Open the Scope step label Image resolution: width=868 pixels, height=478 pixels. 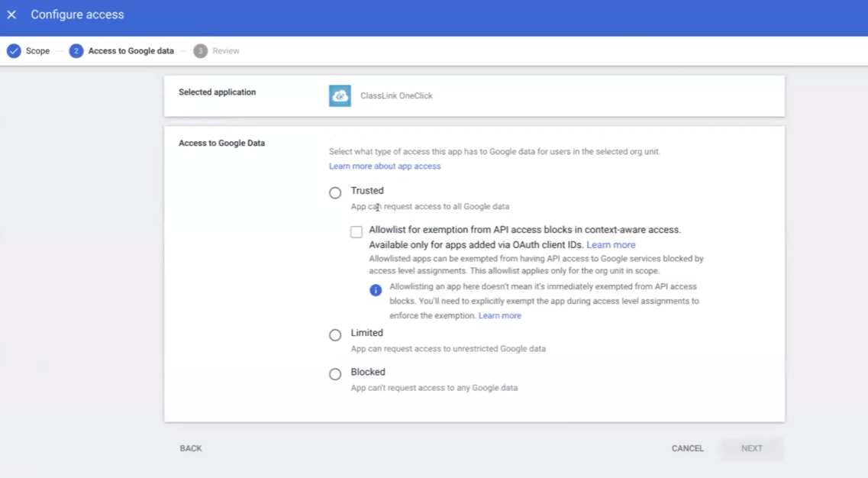pos(37,51)
